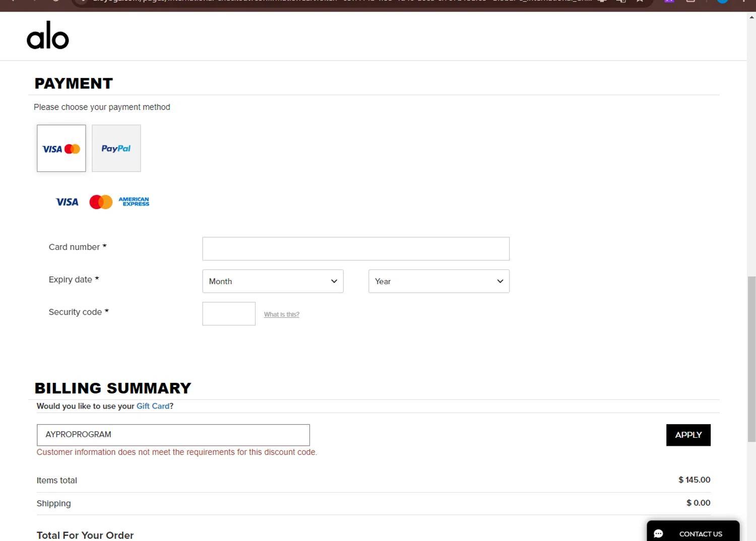Open the expiry Year dropdown
The height and width of the screenshot is (541, 756).
[439, 281]
